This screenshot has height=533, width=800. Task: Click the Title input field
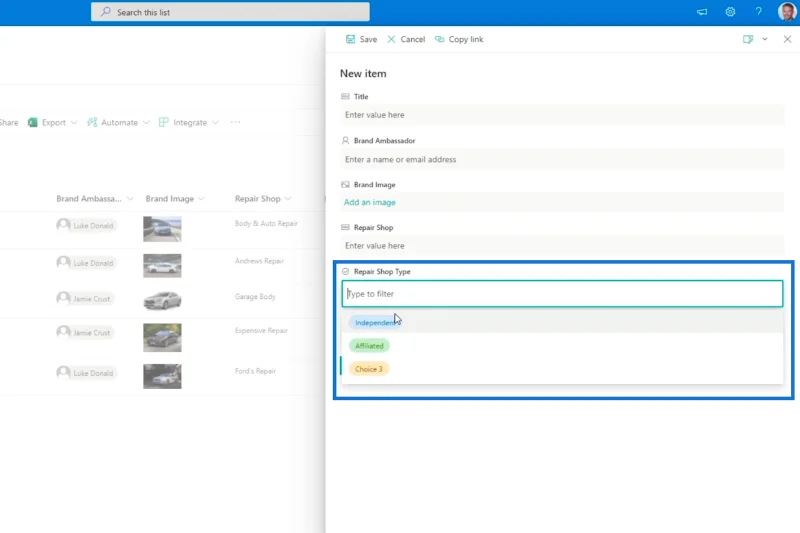point(562,115)
